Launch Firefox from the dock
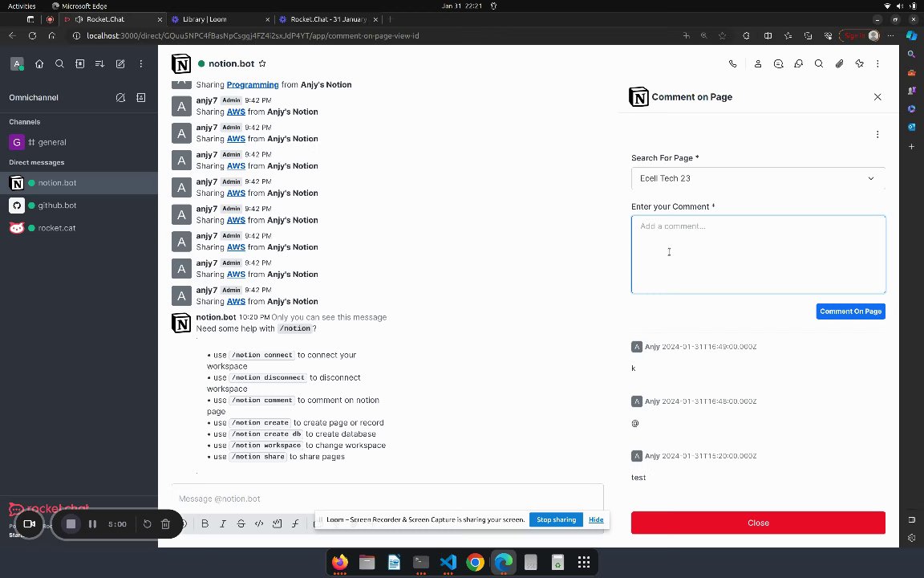This screenshot has width=924, height=578. point(340,562)
